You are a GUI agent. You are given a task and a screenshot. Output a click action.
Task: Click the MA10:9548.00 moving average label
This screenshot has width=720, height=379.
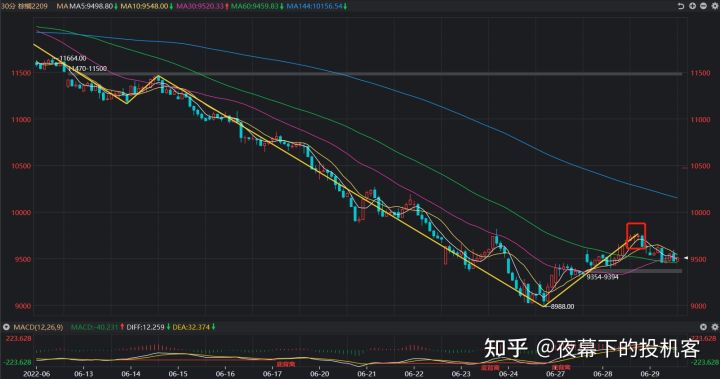tap(146, 6)
